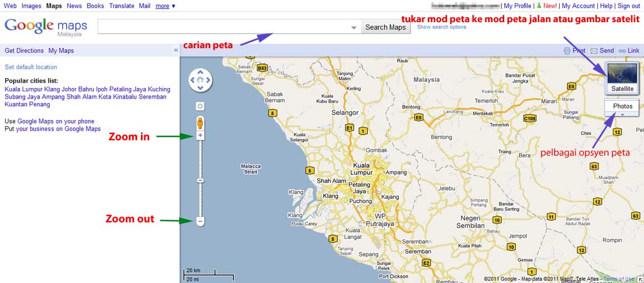Click the Google maps logo
644x283 pixels.
(45, 27)
